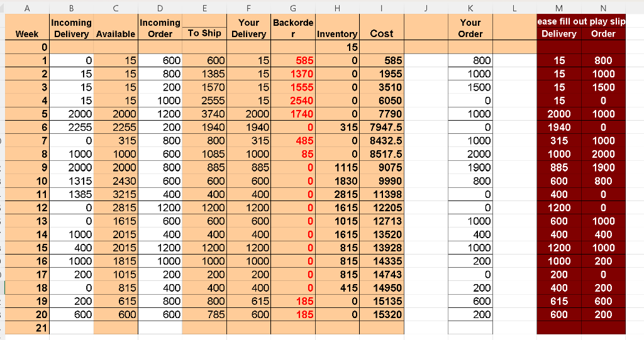
Task: Select column M header
Action: [x=559, y=8]
